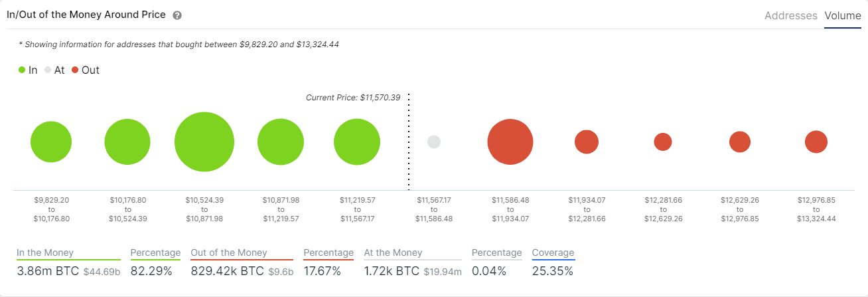The image size is (868, 297).
Task: Toggle the red Out legend item
Action: coord(85,70)
